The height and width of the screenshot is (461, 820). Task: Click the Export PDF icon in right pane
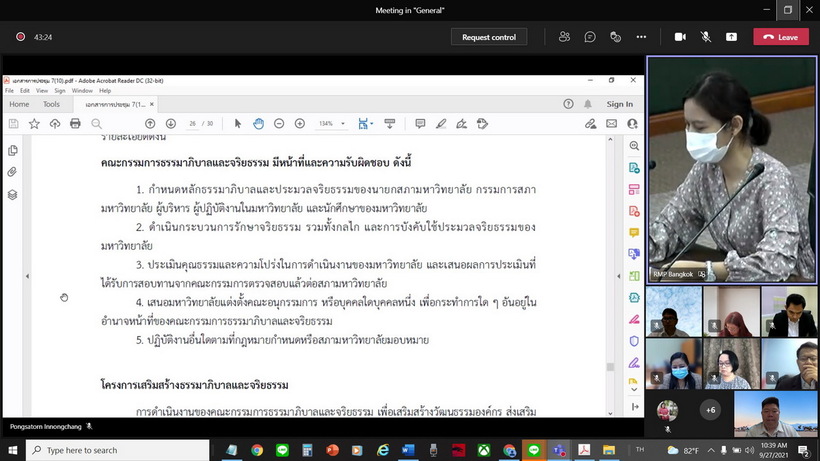coord(634,168)
